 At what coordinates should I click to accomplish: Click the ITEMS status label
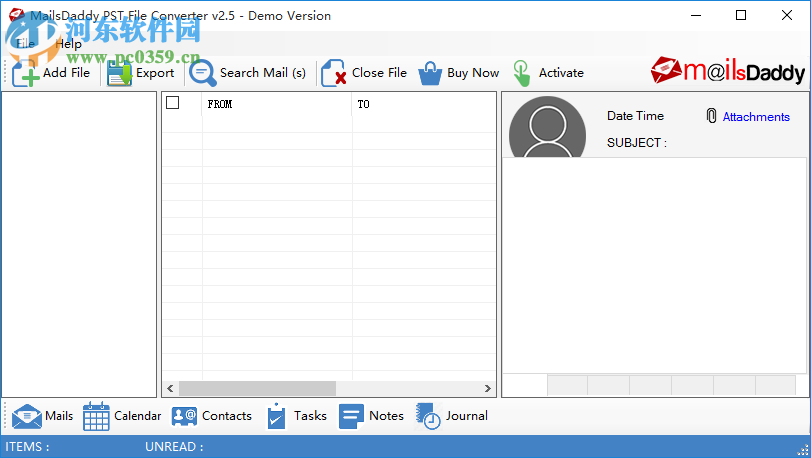(27, 447)
